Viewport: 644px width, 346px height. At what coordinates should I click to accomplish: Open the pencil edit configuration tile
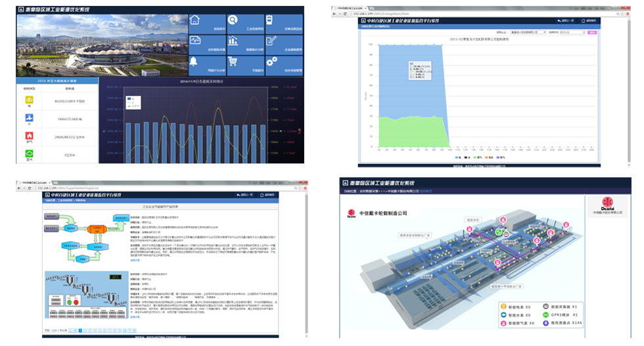pyautogui.click(x=283, y=44)
